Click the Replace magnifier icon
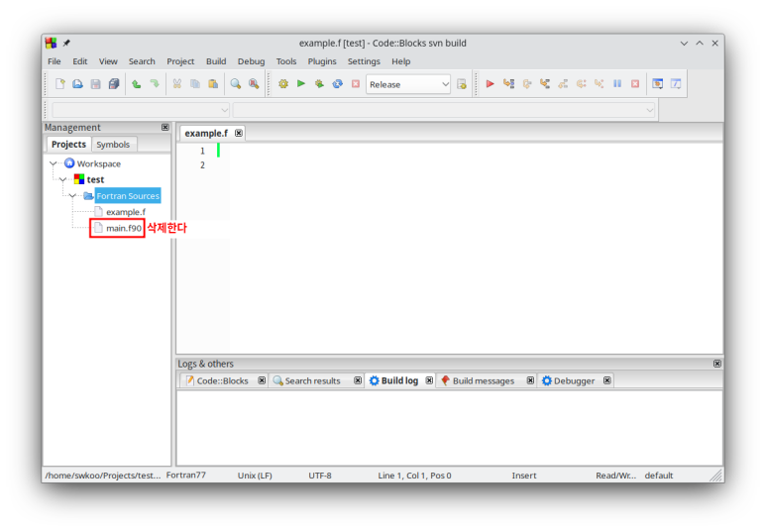This screenshot has width=766, height=532. pyautogui.click(x=254, y=84)
